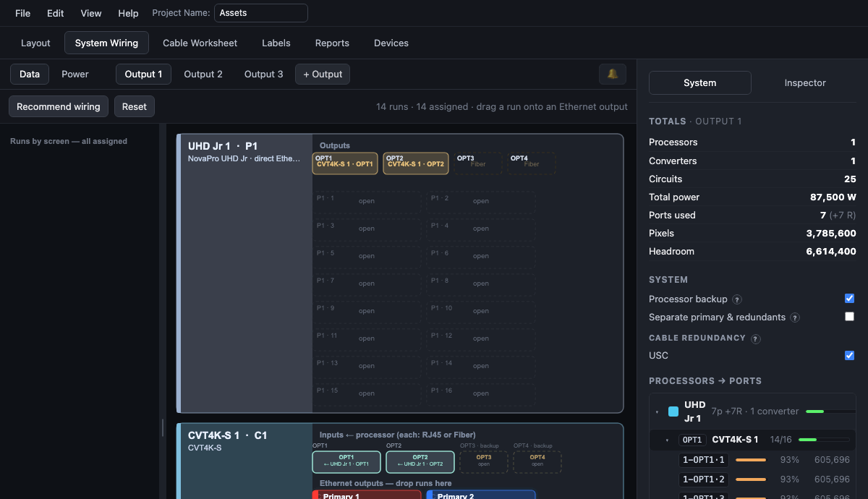The width and height of the screenshot is (868, 499).
Task: Click the Total power value 87,500 W
Action: click(x=833, y=197)
